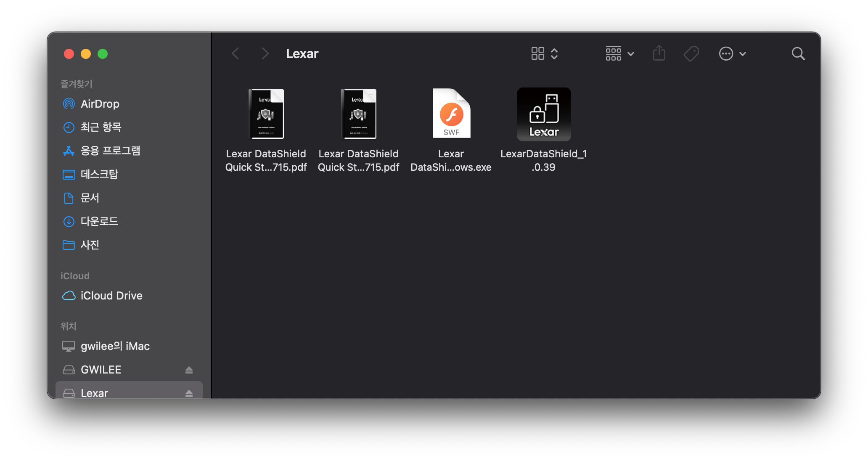Click the Edit Tags icon

pyautogui.click(x=691, y=54)
